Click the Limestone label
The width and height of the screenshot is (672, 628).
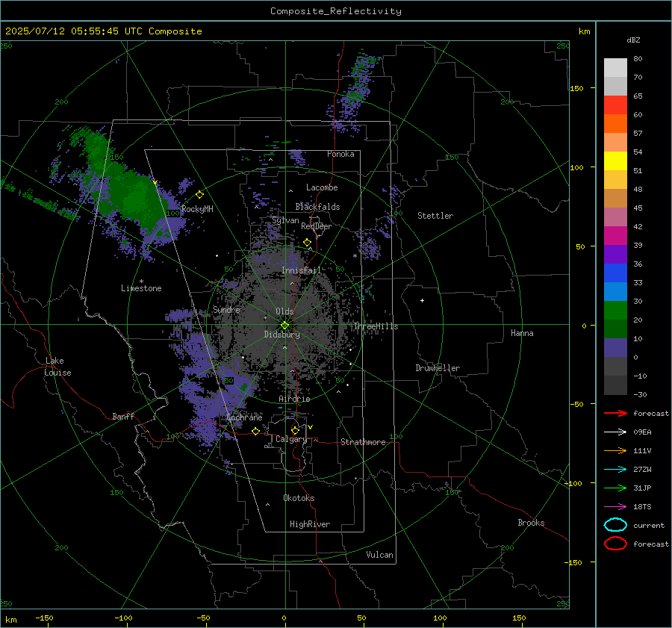(x=141, y=288)
